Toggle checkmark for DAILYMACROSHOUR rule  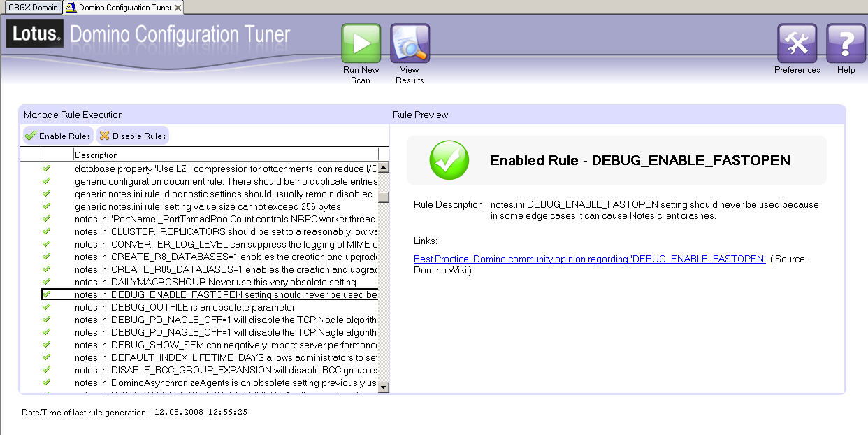[x=47, y=282]
